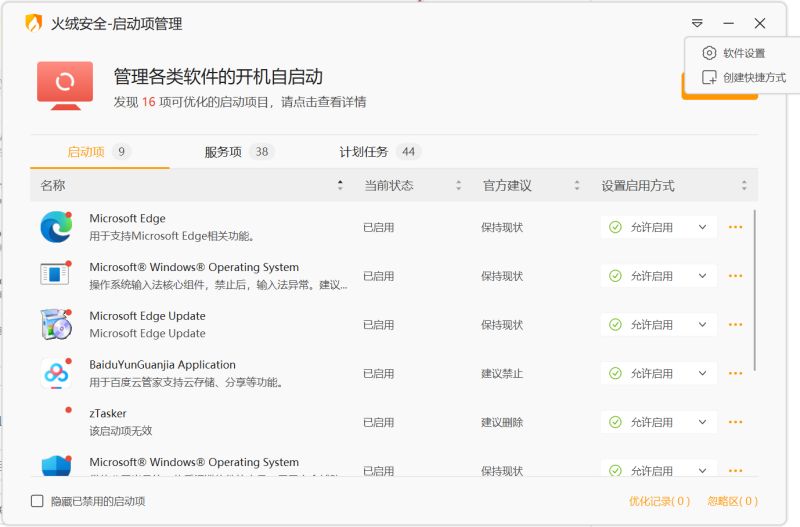Screen dimensions: 800x527
Task: Open 忽略区(0) link
Action: click(x=733, y=501)
